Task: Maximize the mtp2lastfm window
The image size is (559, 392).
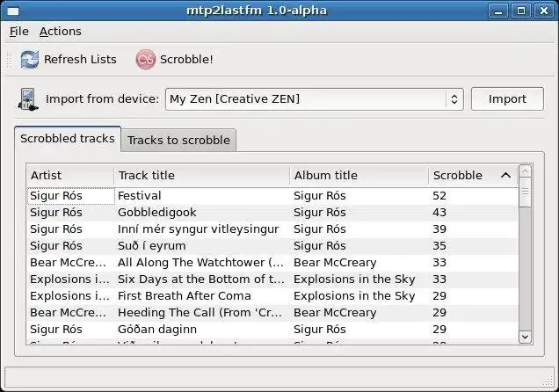Action: tap(521, 11)
